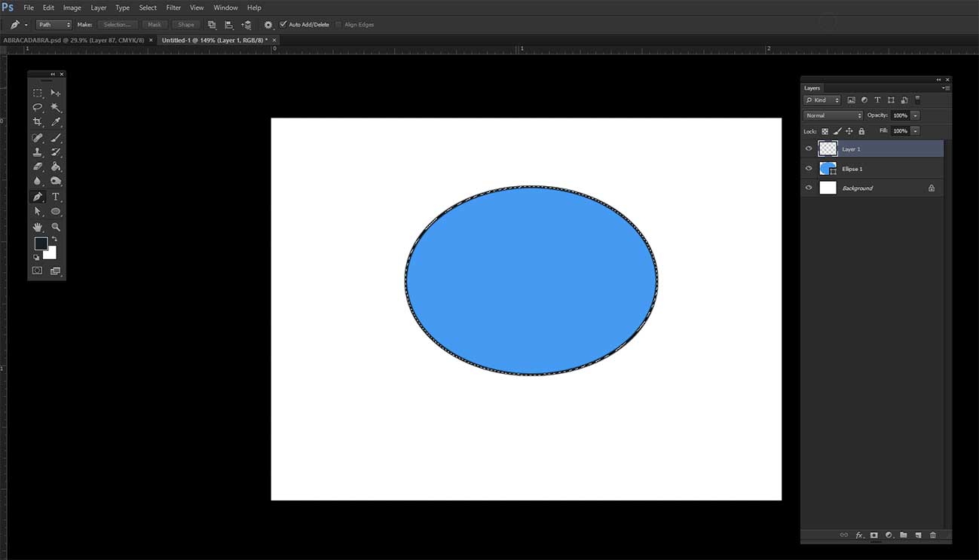979x560 pixels.
Task: Select the Healing Brush tool
Action: (38, 138)
